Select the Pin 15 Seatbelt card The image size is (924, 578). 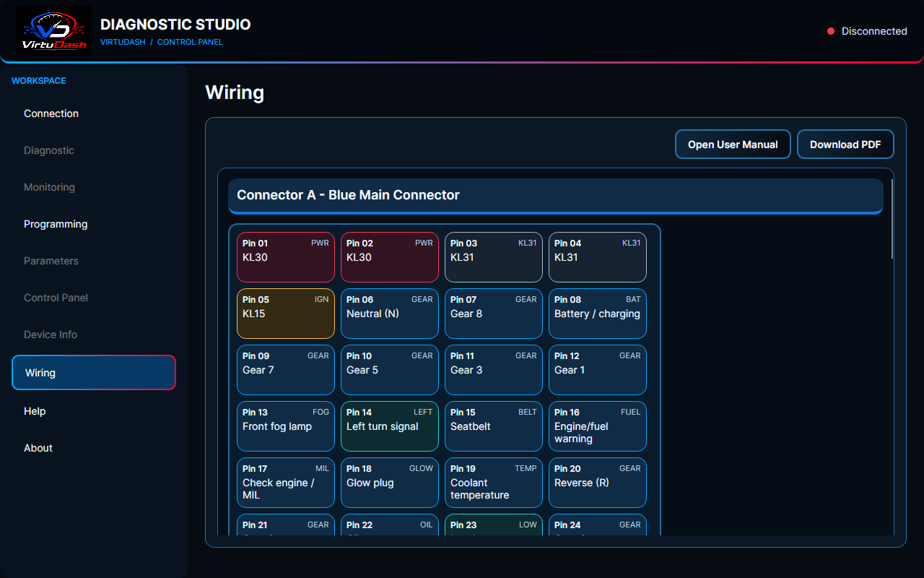494,426
